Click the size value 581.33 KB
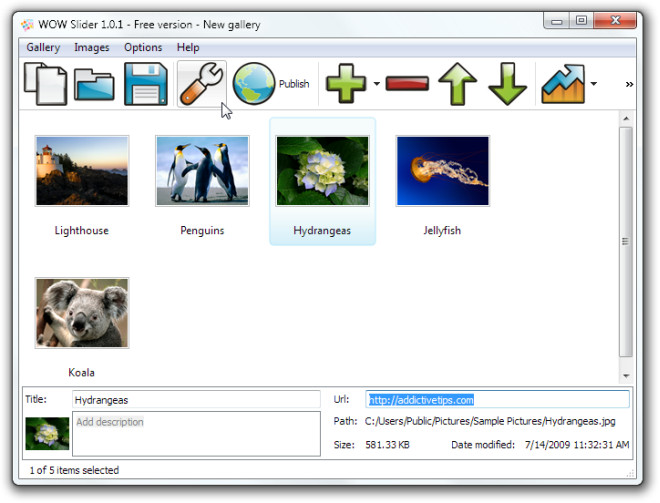 tap(387, 445)
